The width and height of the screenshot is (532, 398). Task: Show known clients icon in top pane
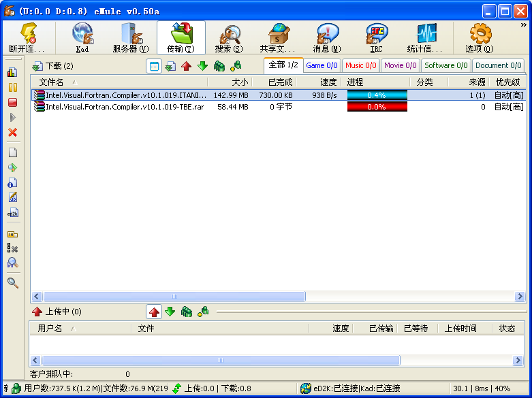(x=236, y=66)
